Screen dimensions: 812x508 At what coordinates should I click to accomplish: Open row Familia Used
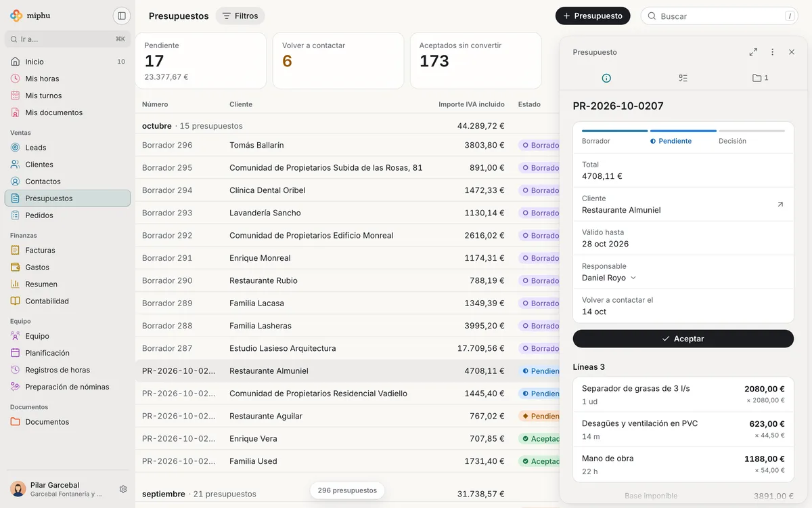pos(347,461)
